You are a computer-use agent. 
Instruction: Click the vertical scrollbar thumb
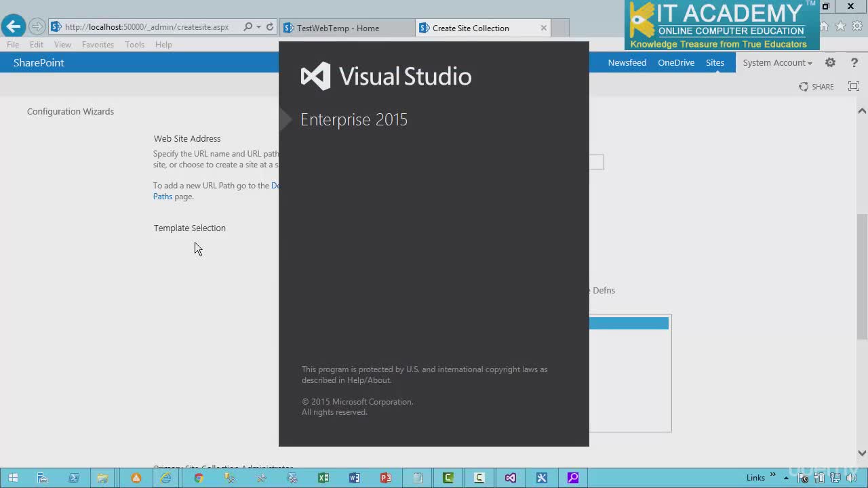(862, 277)
